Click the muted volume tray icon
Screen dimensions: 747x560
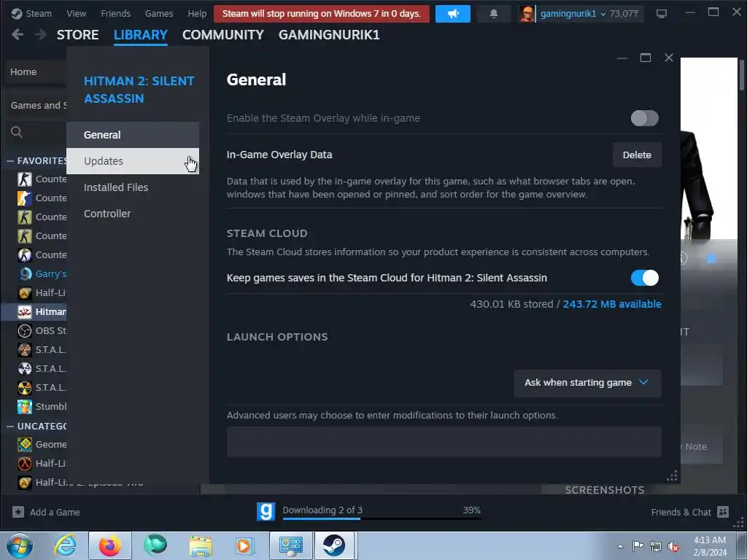click(x=673, y=546)
